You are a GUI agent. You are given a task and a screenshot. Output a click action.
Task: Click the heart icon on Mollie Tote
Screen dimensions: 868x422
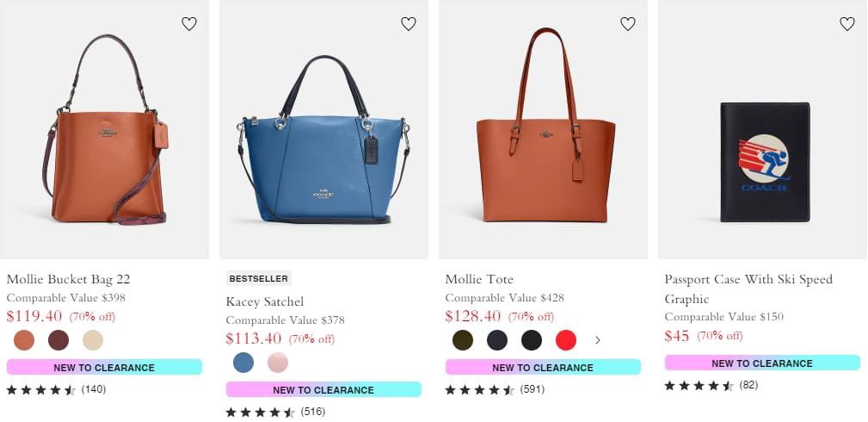(628, 24)
